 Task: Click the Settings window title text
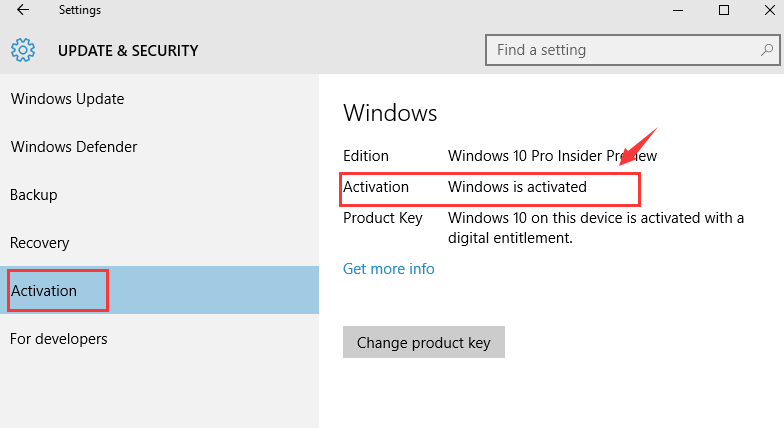coord(80,11)
